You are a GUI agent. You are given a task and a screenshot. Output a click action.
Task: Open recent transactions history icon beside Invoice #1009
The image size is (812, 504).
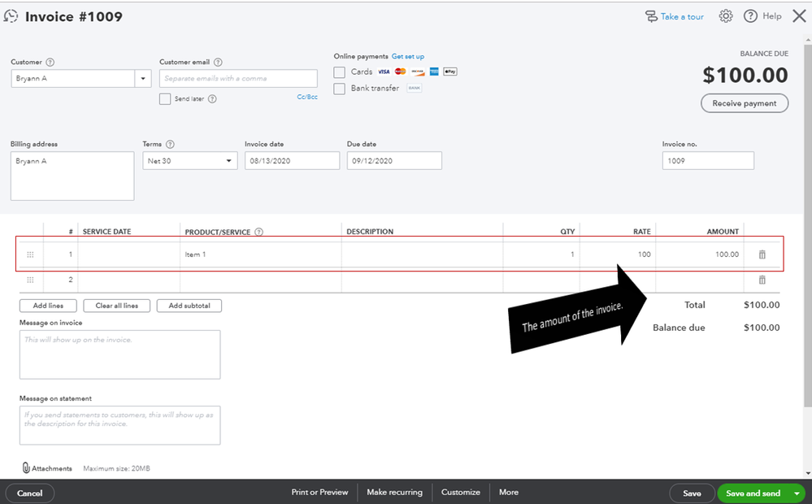(11, 16)
